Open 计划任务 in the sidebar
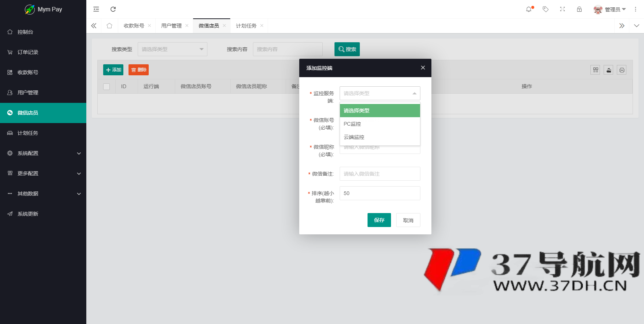The height and width of the screenshot is (324, 644). tap(43, 133)
